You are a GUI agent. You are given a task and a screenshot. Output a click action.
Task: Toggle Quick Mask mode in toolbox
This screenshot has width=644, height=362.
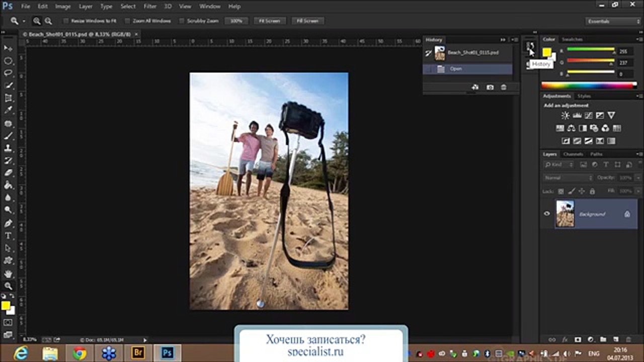tap(8, 322)
